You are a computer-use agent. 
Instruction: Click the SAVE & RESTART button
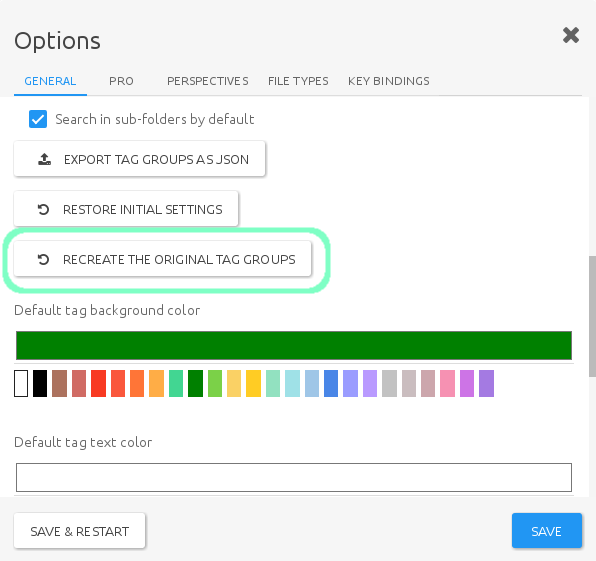click(79, 531)
